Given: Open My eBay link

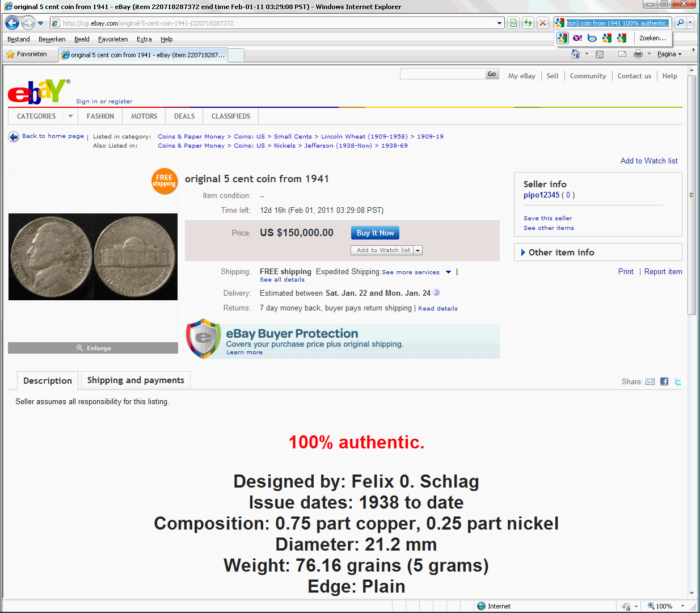Looking at the screenshot, I should click(x=522, y=76).
